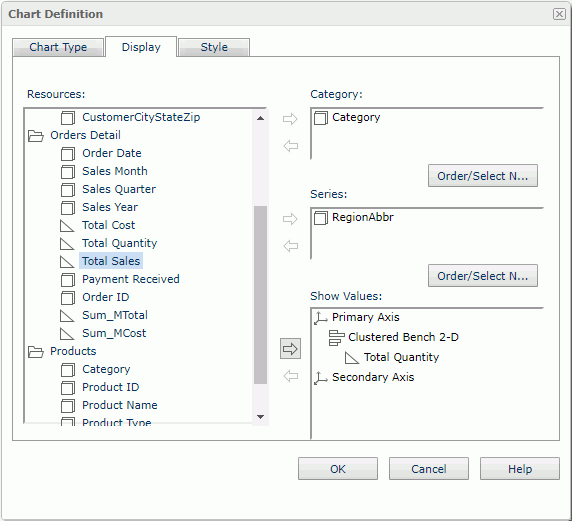Click the OK button
Viewport: 572px width, 521px height.
338,468
